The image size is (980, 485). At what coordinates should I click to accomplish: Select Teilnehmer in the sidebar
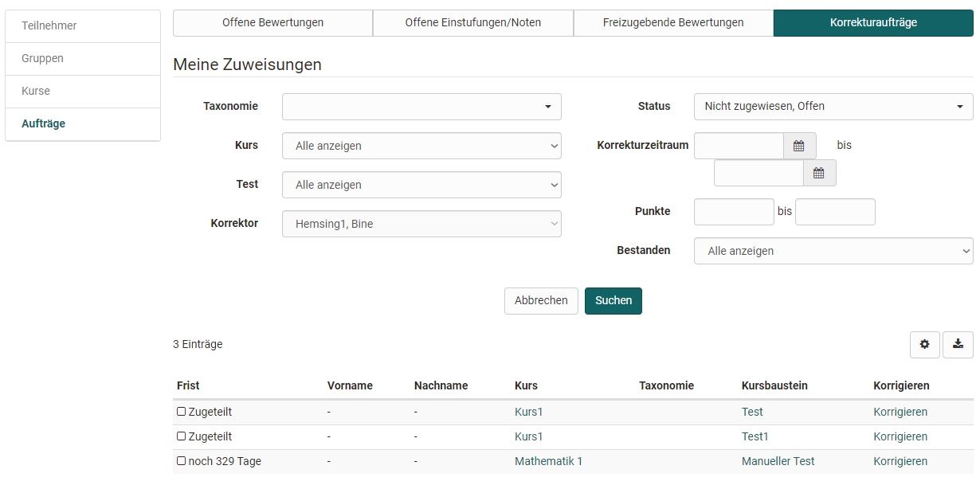pyautogui.click(x=48, y=25)
